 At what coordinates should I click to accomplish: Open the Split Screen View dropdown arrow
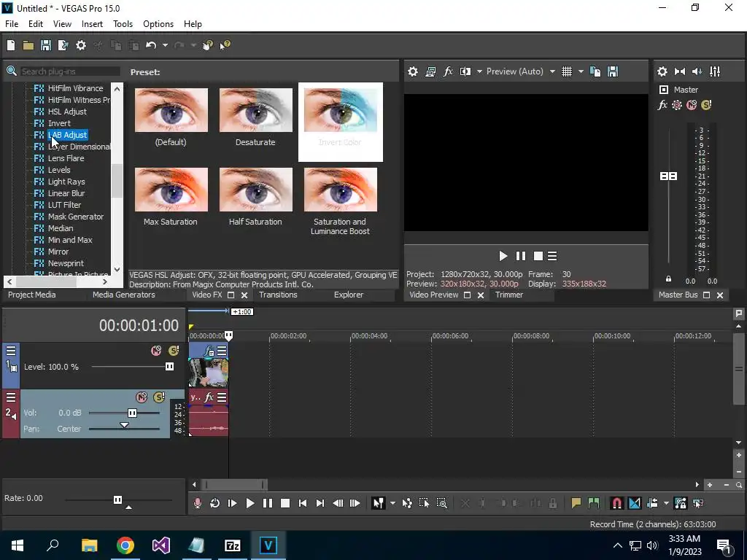coord(479,71)
